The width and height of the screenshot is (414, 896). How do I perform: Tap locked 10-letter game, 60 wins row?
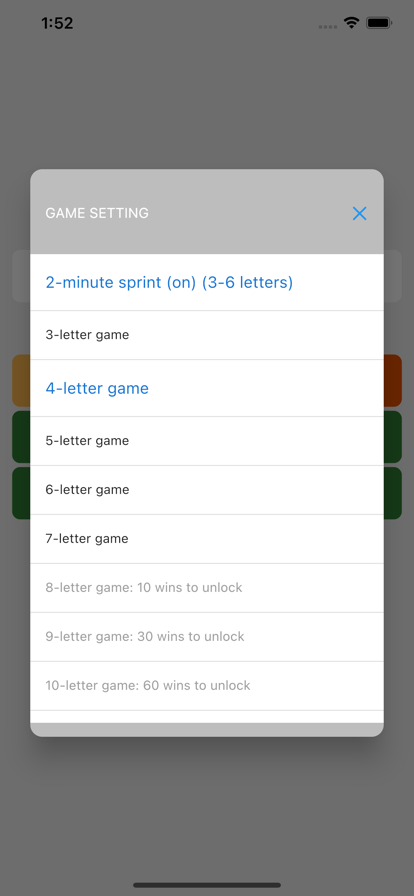pyautogui.click(x=207, y=686)
